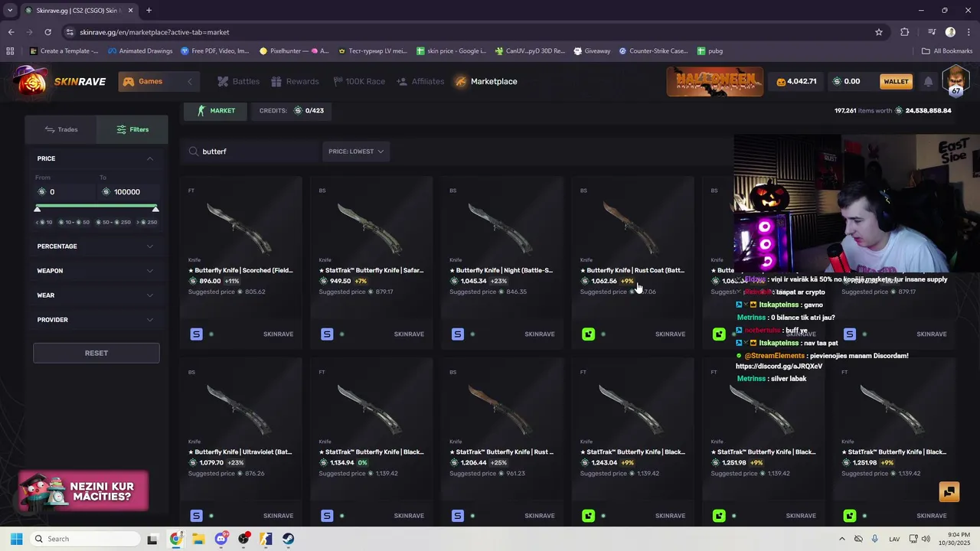Show hidden system tray icons
The image size is (980, 551).
coord(841,539)
